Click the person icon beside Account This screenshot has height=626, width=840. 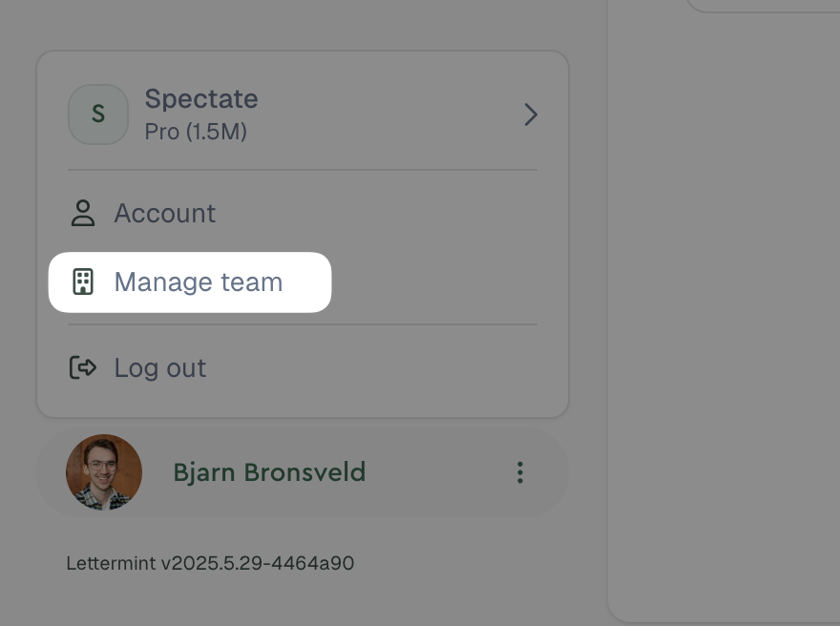(x=83, y=213)
